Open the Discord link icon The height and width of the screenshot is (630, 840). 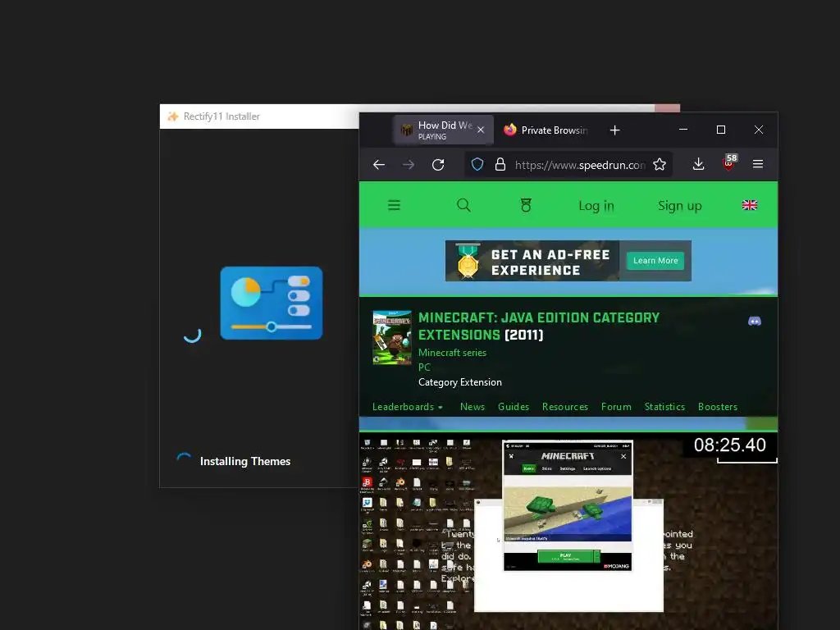coord(755,321)
